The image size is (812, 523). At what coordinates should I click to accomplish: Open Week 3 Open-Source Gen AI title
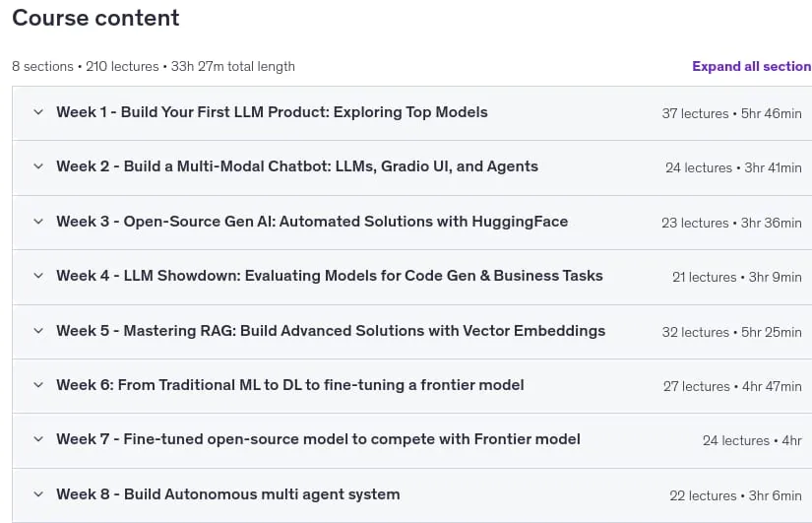point(312,222)
